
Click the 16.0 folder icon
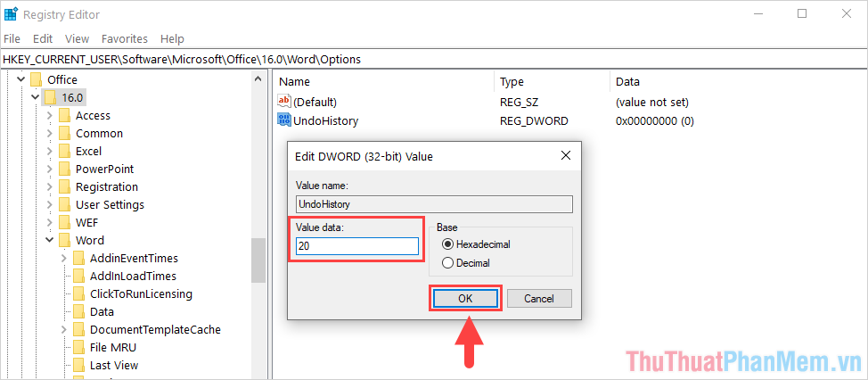pos(51,97)
